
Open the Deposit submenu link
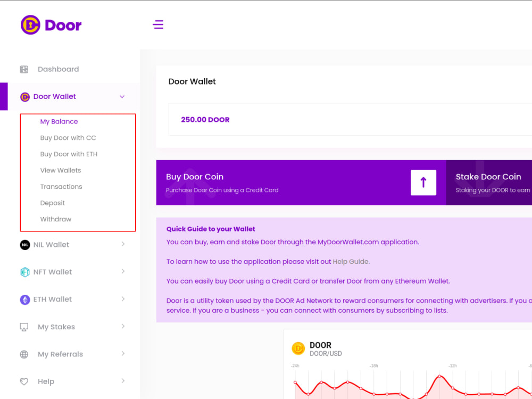(x=53, y=203)
